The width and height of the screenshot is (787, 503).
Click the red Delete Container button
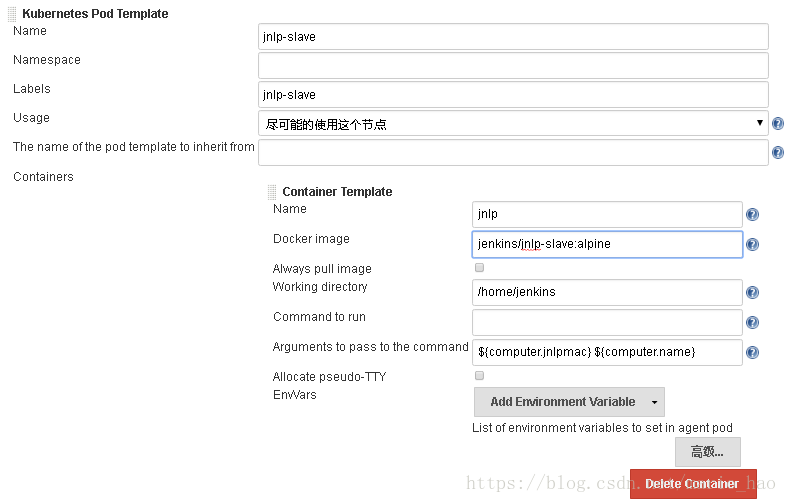pyautogui.click(x=693, y=484)
